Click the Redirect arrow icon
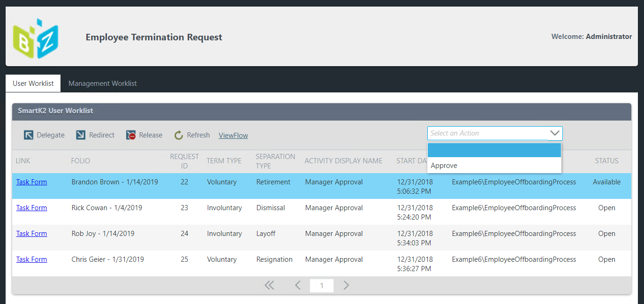 (81, 135)
